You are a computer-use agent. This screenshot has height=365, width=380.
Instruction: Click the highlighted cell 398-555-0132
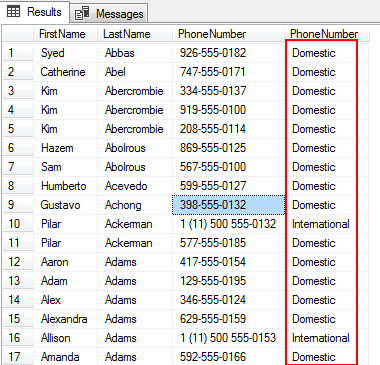coord(228,205)
